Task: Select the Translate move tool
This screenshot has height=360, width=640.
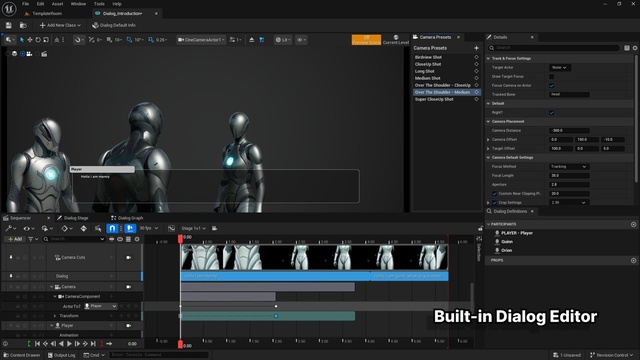Action: 30,40
